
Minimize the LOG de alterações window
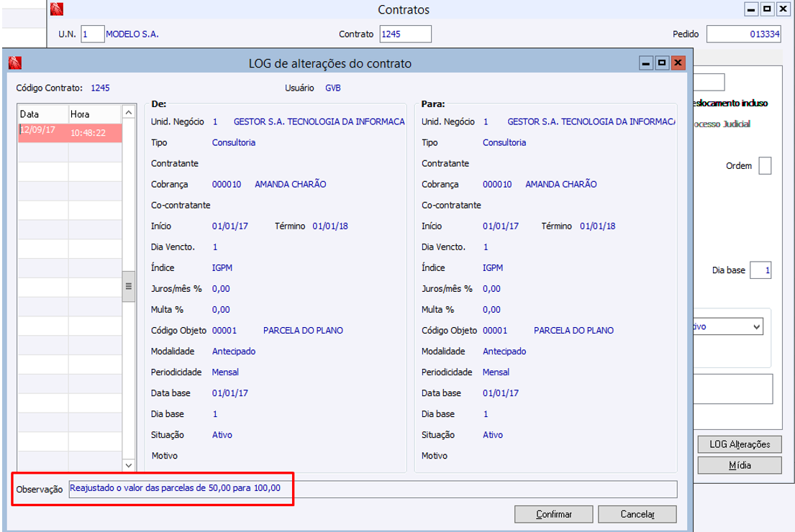tap(645, 63)
